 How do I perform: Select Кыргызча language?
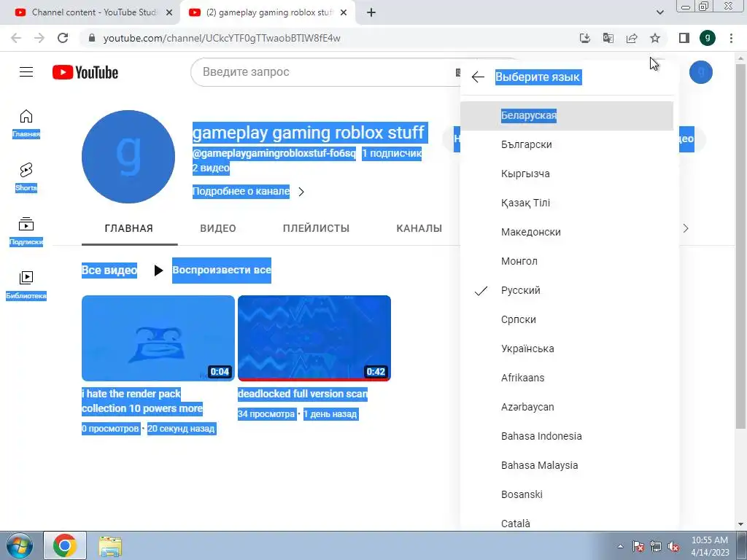click(566, 174)
